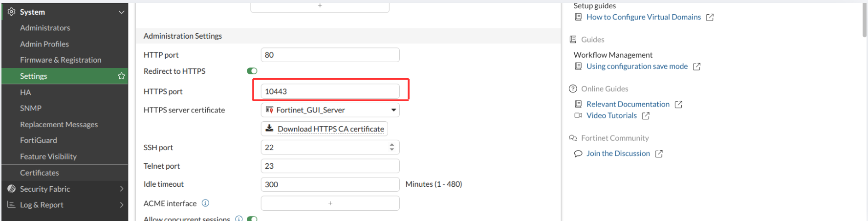The height and width of the screenshot is (221, 868).
Task: Open Certificates page
Action: point(40,173)
